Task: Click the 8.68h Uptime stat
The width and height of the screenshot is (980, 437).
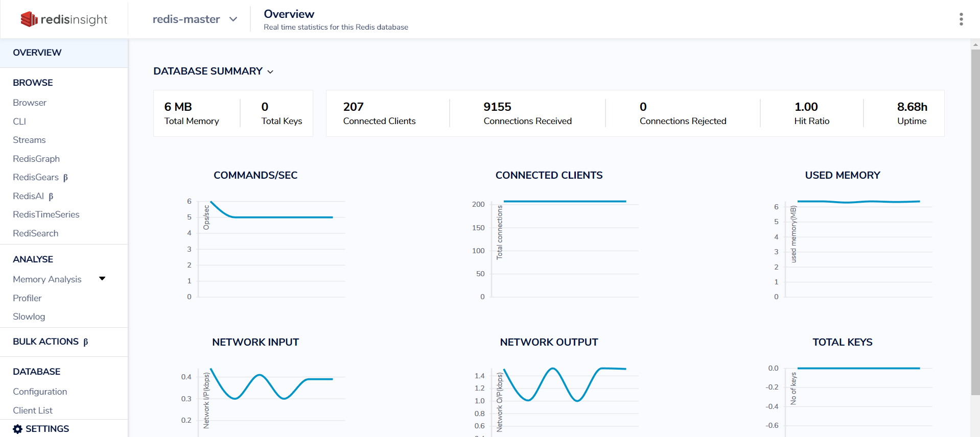Action: (912, 113)
